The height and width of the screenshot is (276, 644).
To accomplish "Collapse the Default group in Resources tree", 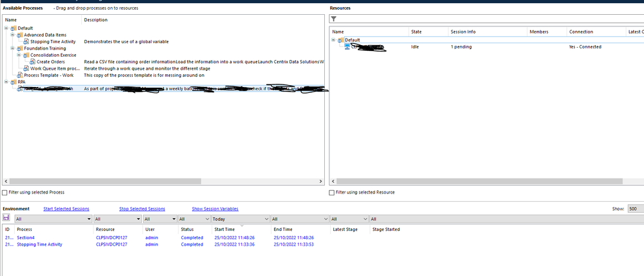I will (333, 40).
